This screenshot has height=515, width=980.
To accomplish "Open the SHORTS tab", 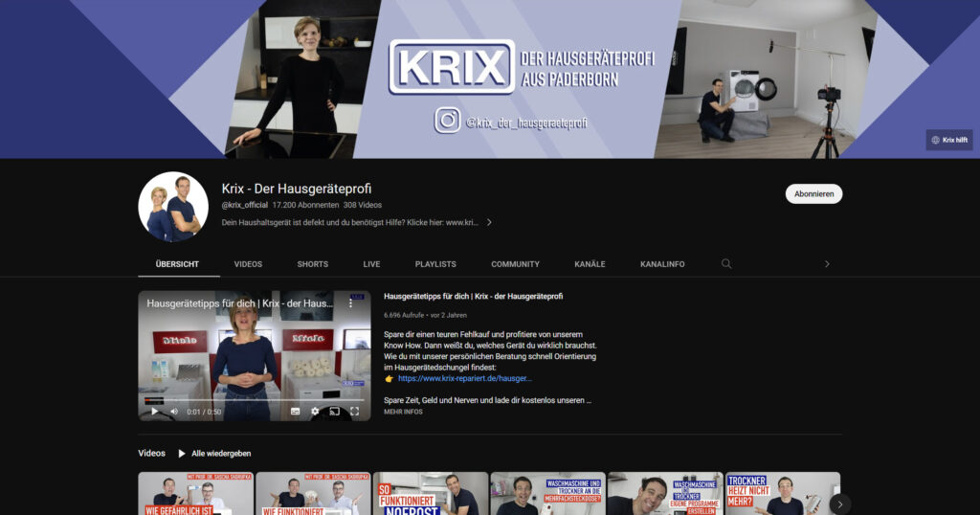I will 313,264.
